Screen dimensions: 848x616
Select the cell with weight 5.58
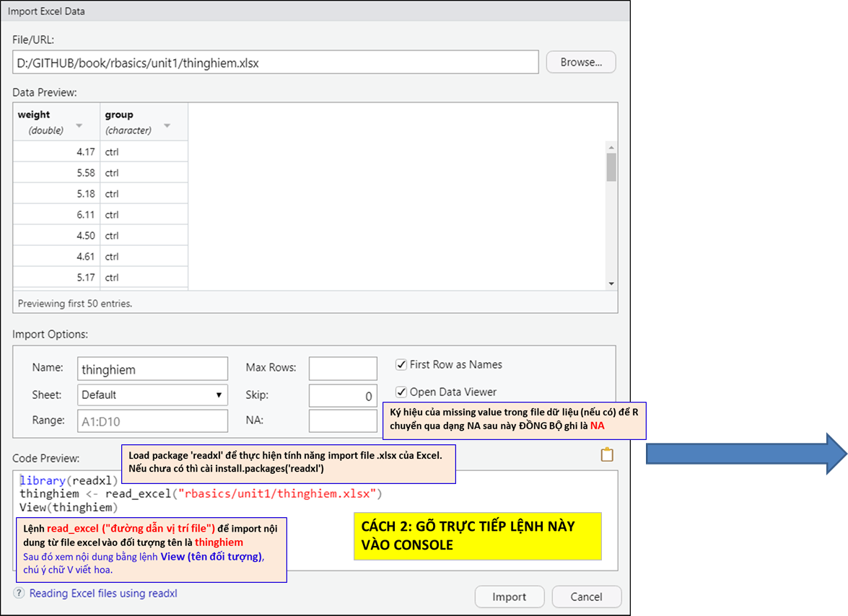57,173
